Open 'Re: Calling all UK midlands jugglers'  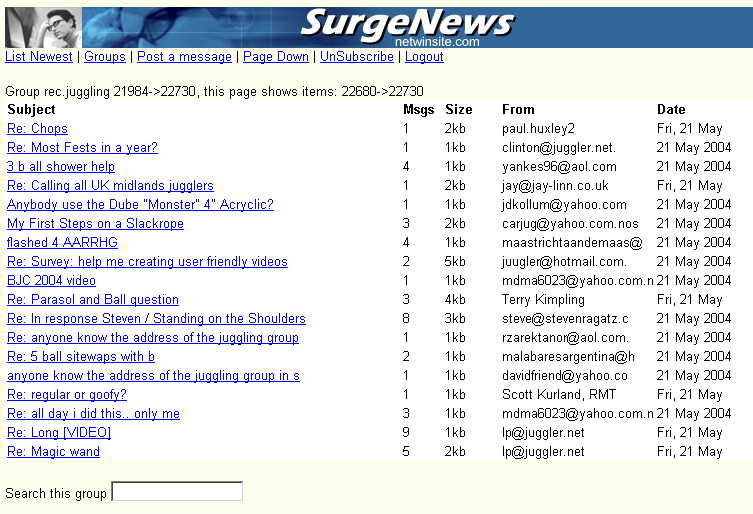click(x=110, y=186)
